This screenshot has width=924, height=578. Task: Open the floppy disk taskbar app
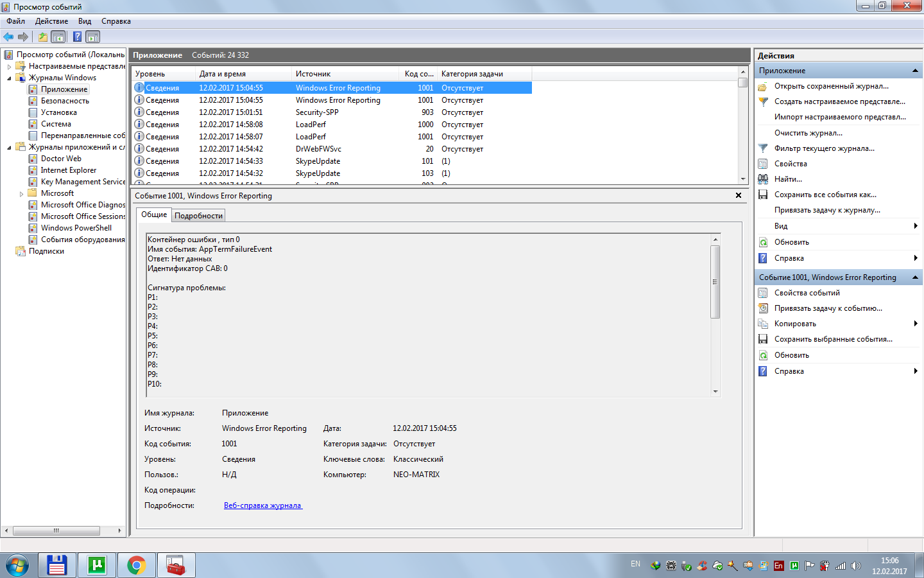pyautogui.click(x=57, y=565)
